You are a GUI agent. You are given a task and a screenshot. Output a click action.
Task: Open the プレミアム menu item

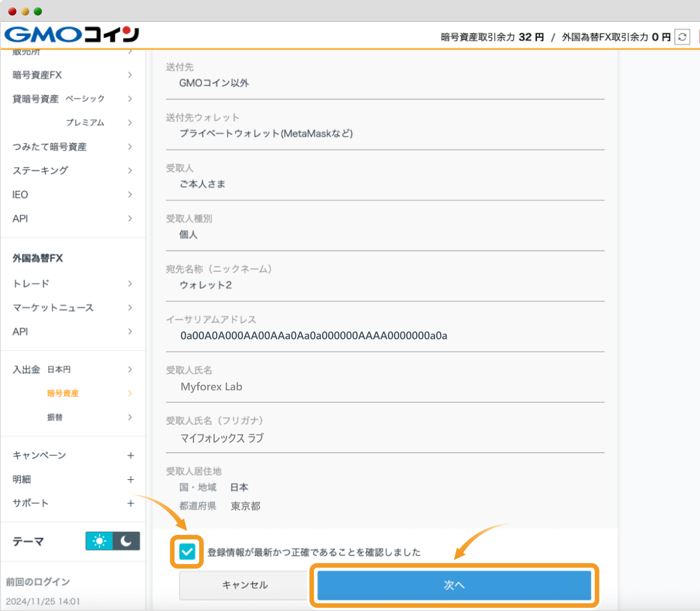85,123
